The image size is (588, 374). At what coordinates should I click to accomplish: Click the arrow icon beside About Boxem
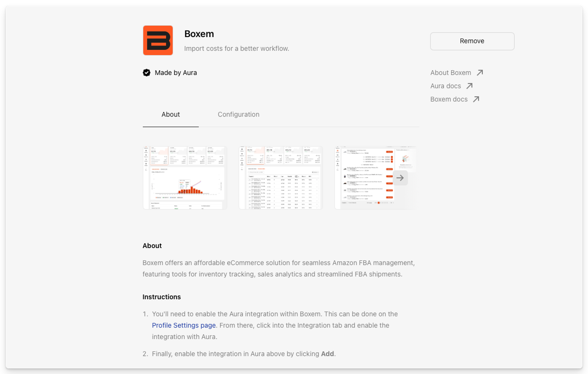coord(480,73)
